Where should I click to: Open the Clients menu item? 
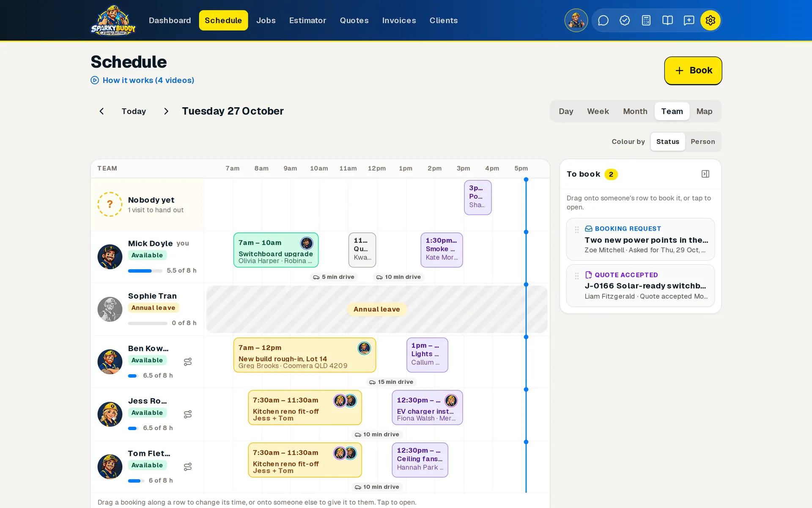[443, 20]
